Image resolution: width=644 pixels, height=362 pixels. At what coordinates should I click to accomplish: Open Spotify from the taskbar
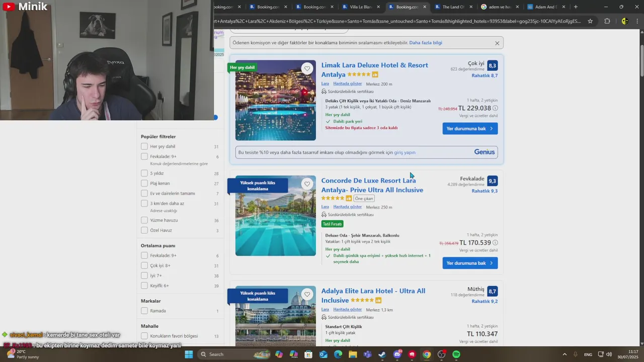[x=456, y=354]
